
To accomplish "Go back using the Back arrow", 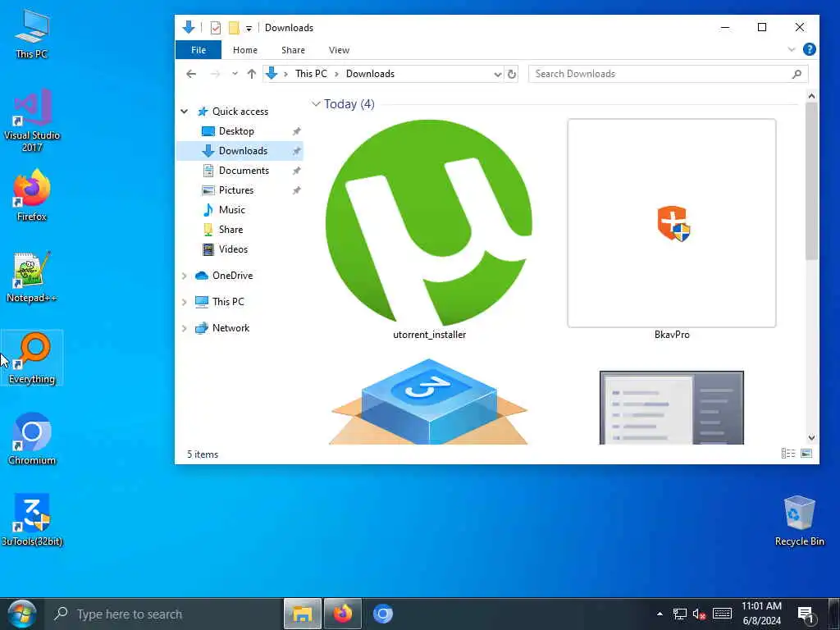I will pyautogui.click(x=191, y=74).
